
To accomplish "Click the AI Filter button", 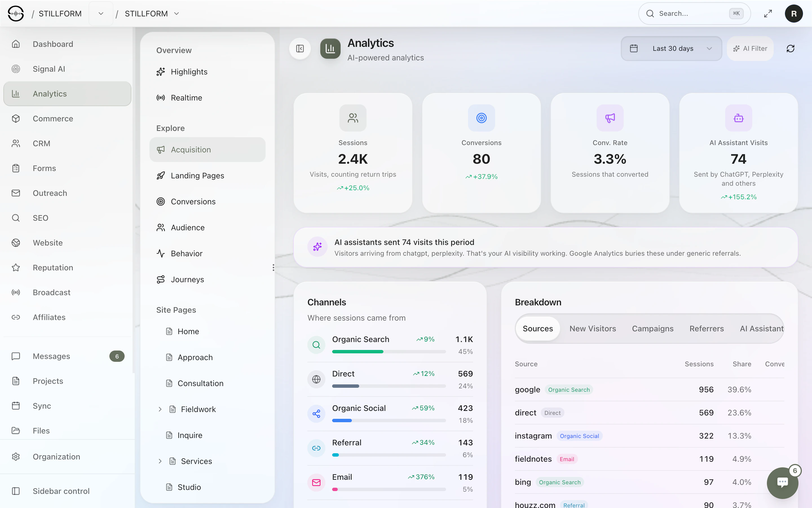I will point(750,48).
